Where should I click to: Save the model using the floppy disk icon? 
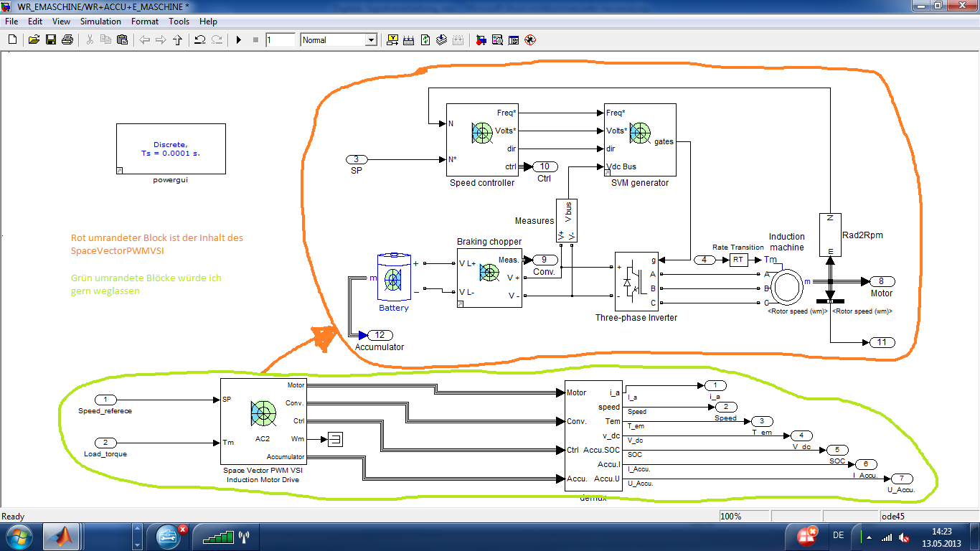point(51,40)
